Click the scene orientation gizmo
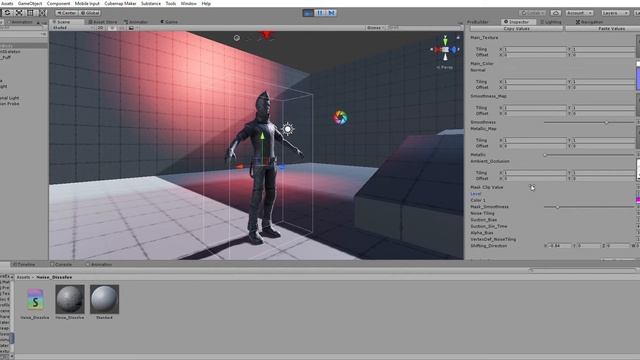This screenshot has height=360, width=640. tap(445, 49)
